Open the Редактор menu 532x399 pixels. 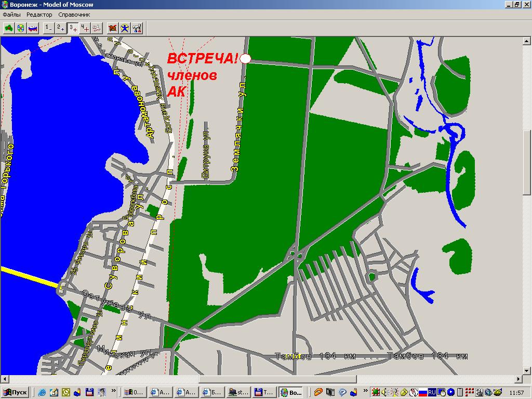(39, 15)
